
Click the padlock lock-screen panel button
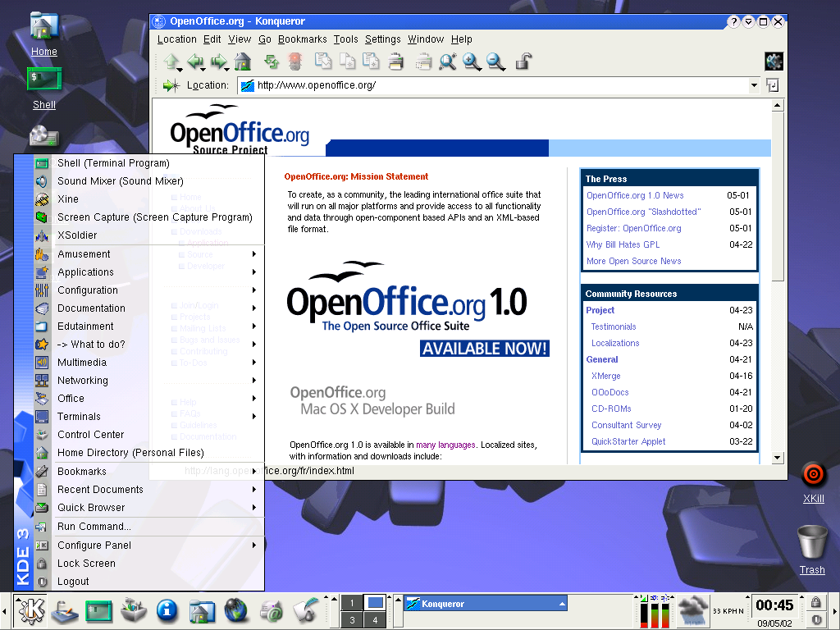point(815,603)
